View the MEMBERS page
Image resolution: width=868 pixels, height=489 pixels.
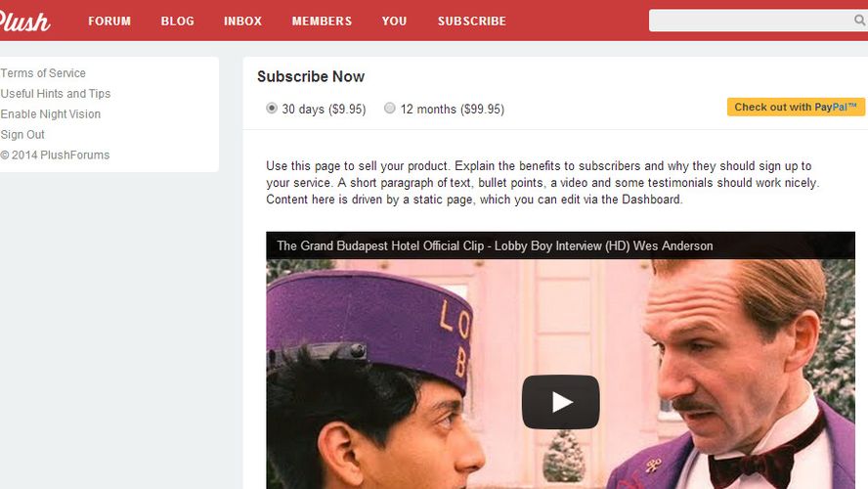click(x=322, y=22)
